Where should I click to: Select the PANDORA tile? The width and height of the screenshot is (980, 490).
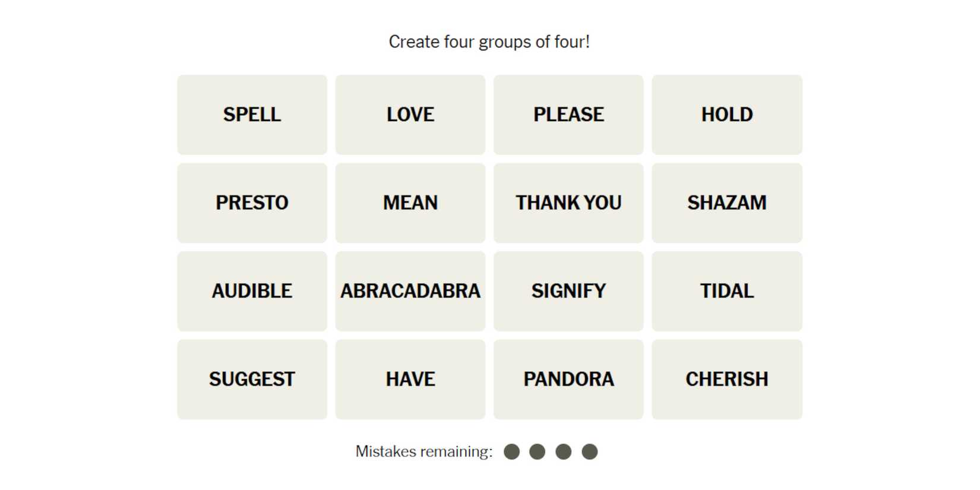point(568,379)
